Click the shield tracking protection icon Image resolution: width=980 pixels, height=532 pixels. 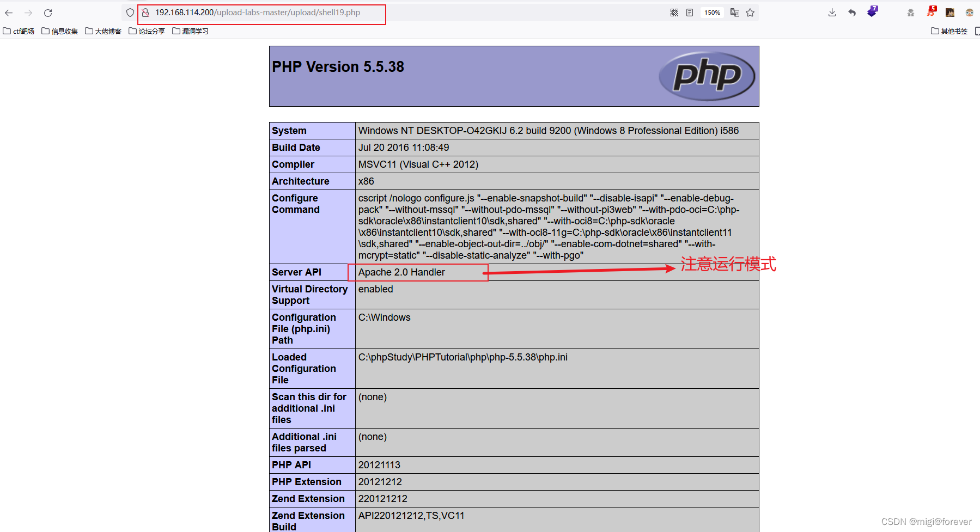[130, 13]
